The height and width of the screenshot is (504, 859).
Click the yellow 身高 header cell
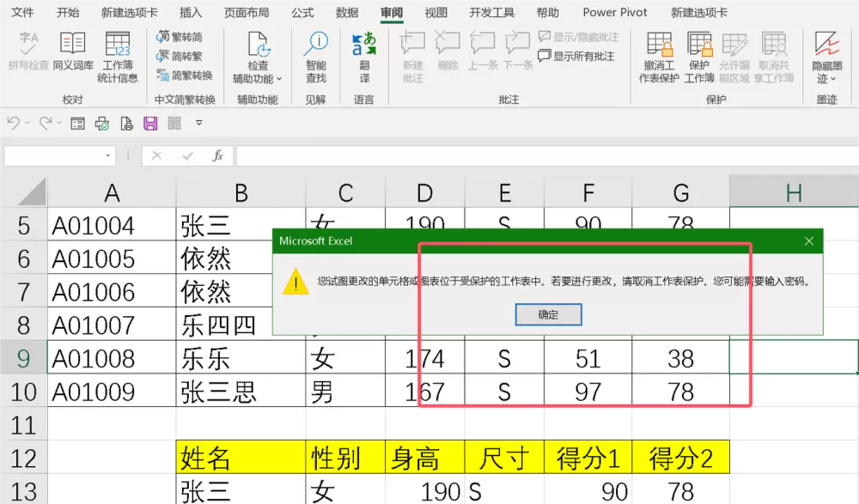click(x=425, y=458)
